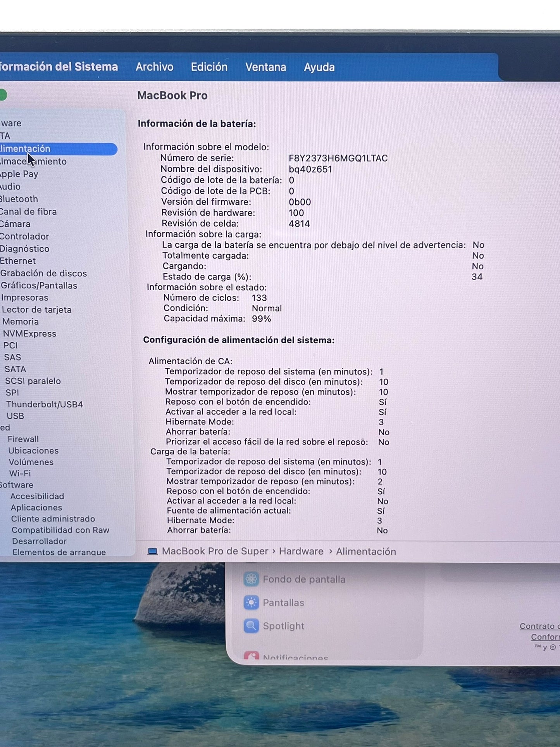Select Desarrollador in the sidebar
Screen dimensions: 560x747
click(39, 541)
